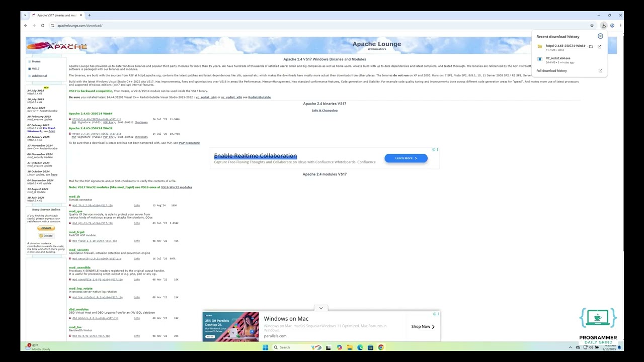Open the PGP Signature link below the binaries
644x362 pixels.
[x=189, y=143]
